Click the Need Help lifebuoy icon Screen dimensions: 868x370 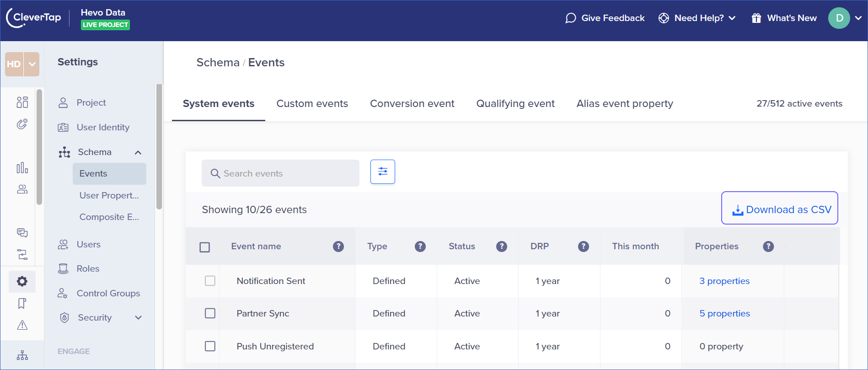point(664,18)
